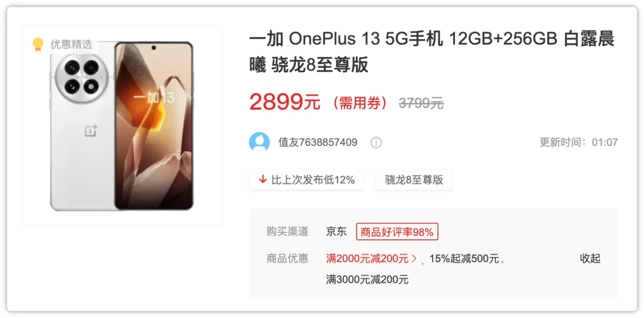Click the 优惠精选 label
This screenshot has width=644, height=318.
point(71,44)
